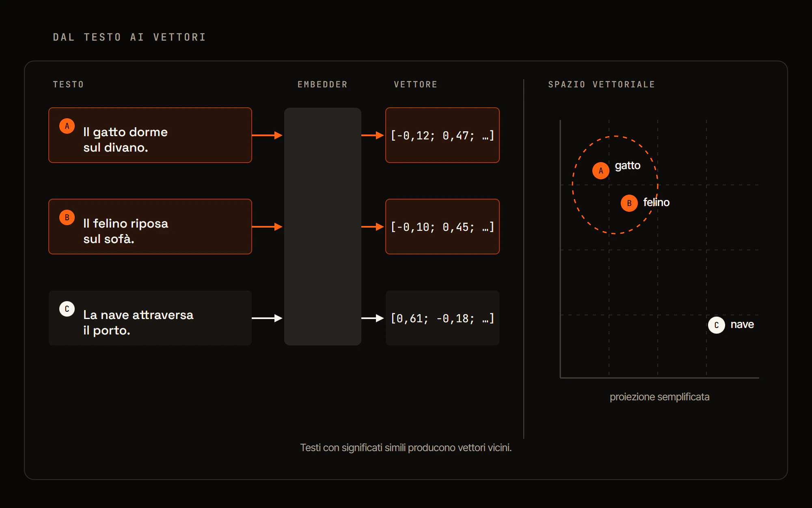Image resolution: width=812 pixels, height=508 pixels.
Task: Click the vector '[0,61; -0,18; …]'
Action: (x=443, y=318)
